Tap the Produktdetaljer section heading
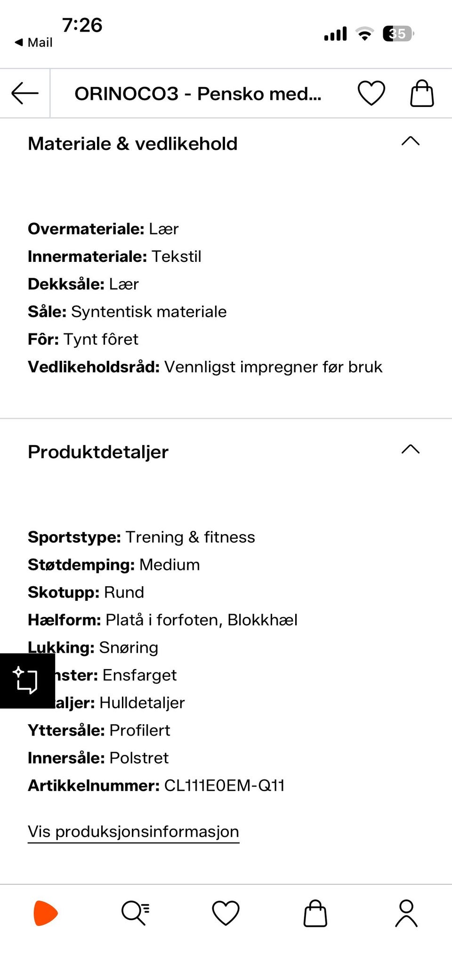This screenshot has height=980, width=452. pos(98,452)
